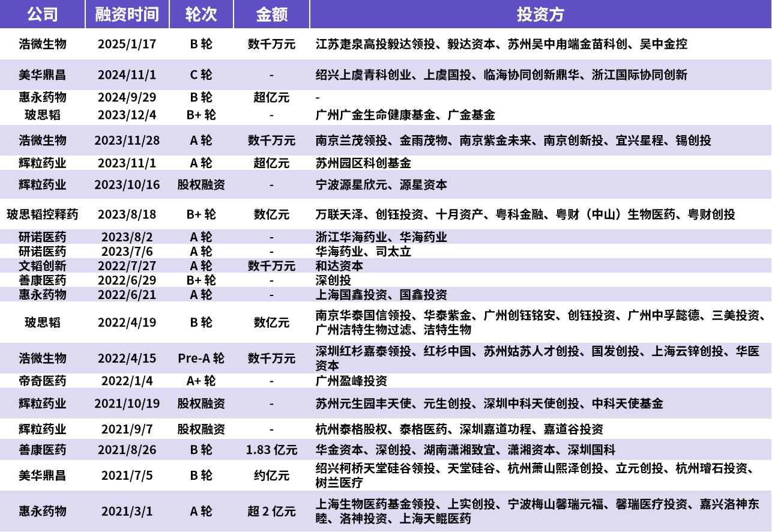The height and width of the screenshot is (532, 772).
Task: Click investor cell 上海国鑫投资、国鑫投资
Action: (381, 295)
